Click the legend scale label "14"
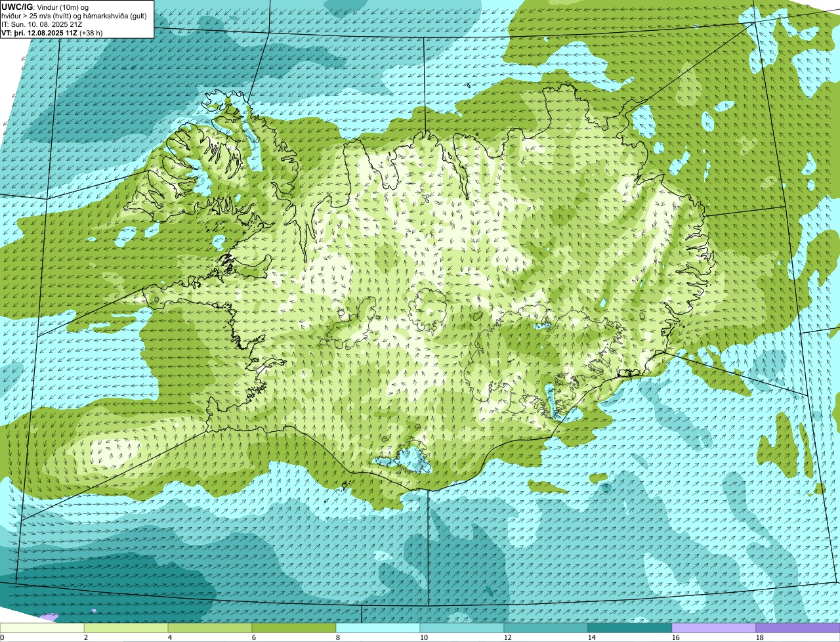The width and height of the screenshot is (840, 642). [x=592, y=637]
